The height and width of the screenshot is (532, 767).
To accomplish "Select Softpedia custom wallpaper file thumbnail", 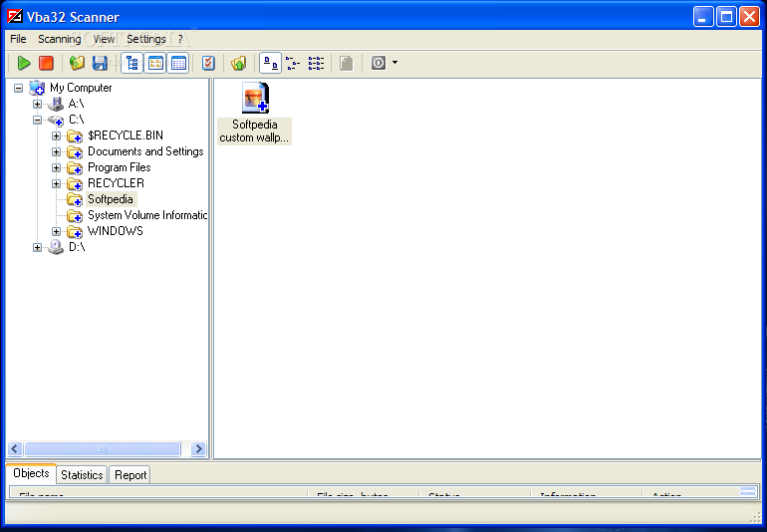I will [x=255, y=98].
